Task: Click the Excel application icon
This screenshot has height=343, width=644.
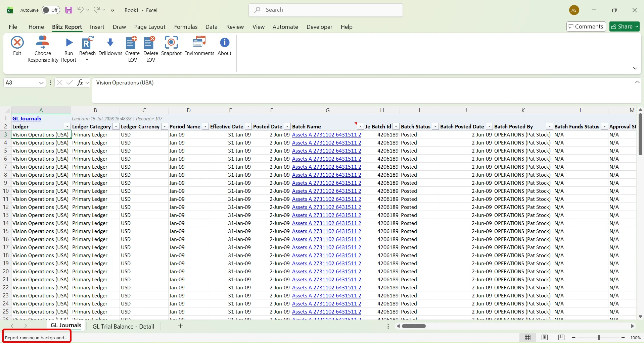Action: [10, 10]
